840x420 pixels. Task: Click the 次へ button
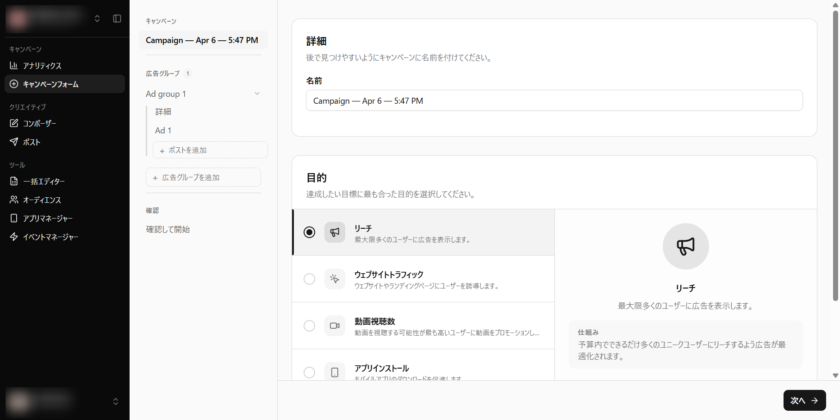pos(804,400)
